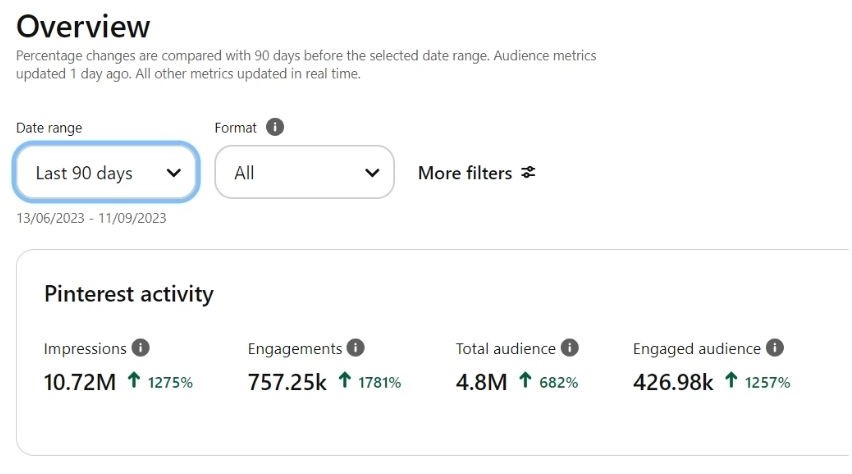
Task: Open the Date range dropdown showing Last 90 days
Action: [x=106, y=172]
